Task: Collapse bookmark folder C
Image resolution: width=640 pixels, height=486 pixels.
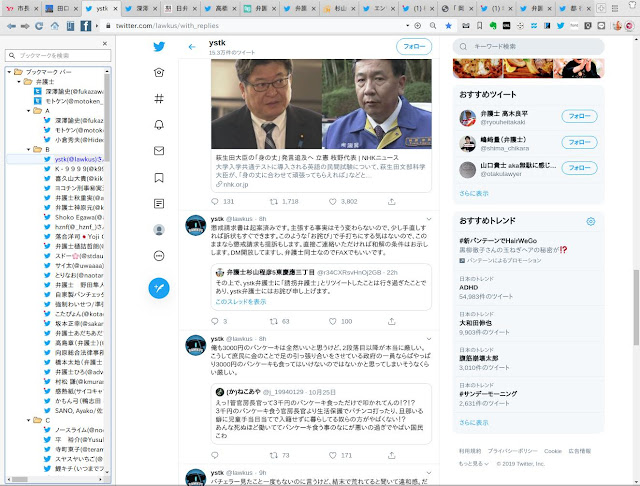Action: (29, 420)
